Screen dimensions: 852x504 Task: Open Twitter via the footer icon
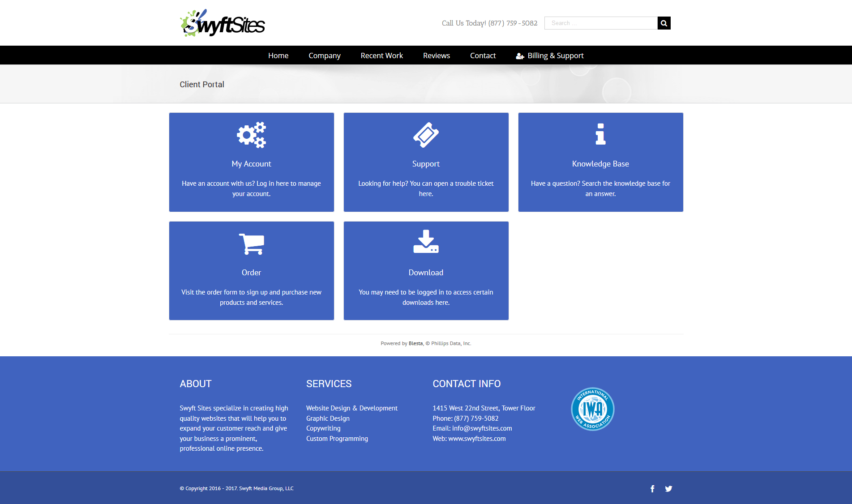coord(668,488)
